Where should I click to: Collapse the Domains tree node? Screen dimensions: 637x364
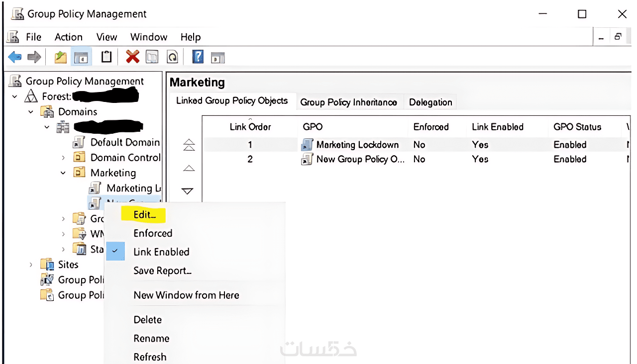tap(31, 112)
